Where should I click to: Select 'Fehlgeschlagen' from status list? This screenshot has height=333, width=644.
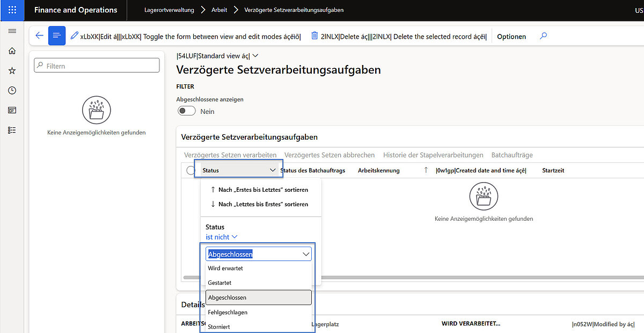pyautogui.click(x=228, y=312)
